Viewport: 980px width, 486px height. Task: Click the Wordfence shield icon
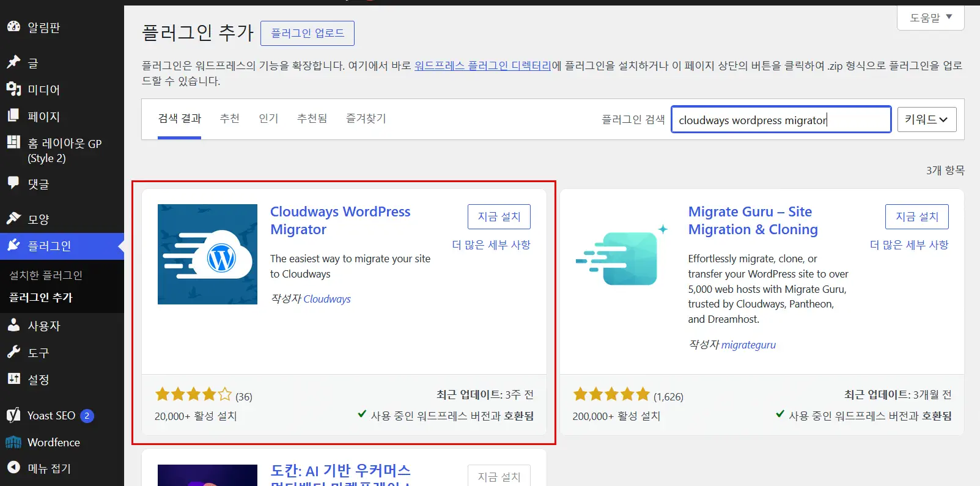click(13, 442)
